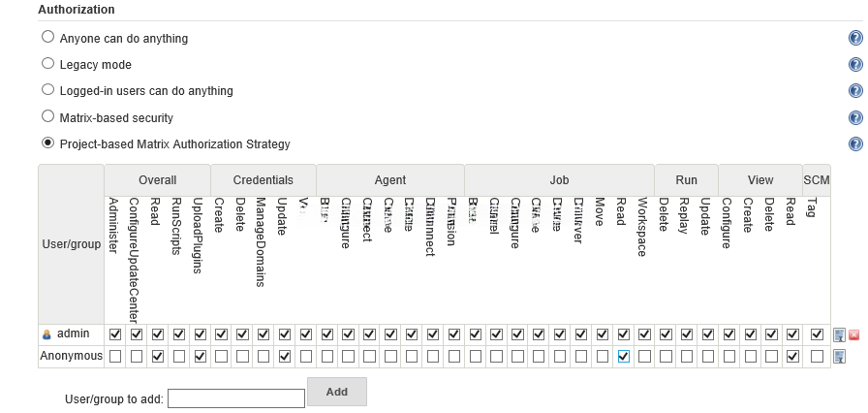Uncheck admin's SCM Tag permission
The image size is (868, 413).
817,334
